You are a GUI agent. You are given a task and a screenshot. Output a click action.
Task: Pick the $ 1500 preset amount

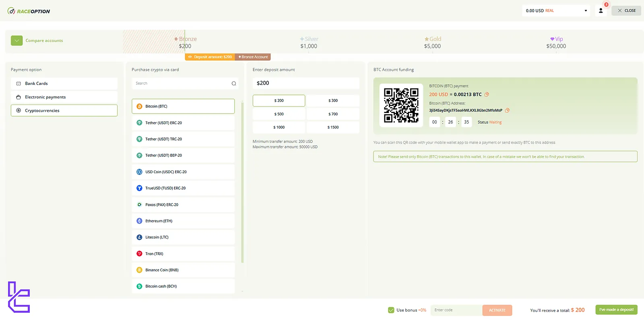point(333,127)
